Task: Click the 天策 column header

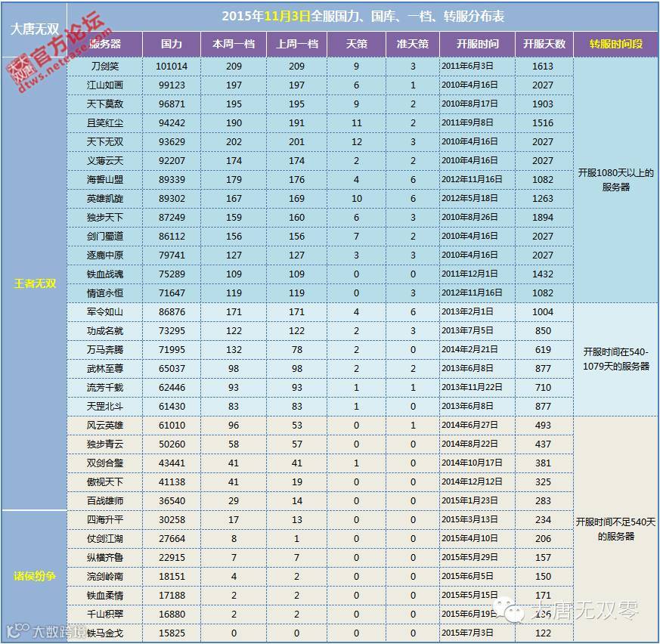Action: [x=356, y=44]
